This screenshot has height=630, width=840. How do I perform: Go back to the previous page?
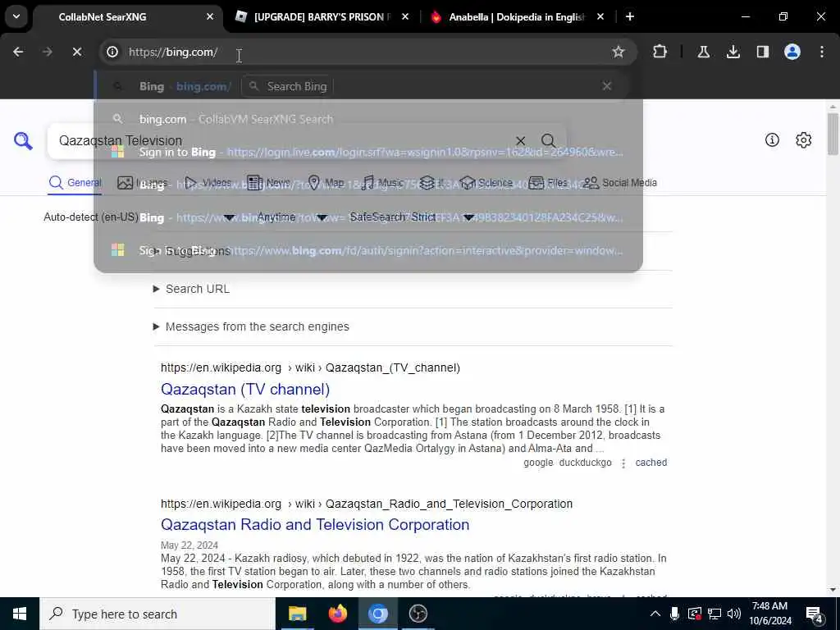point(18,52)
